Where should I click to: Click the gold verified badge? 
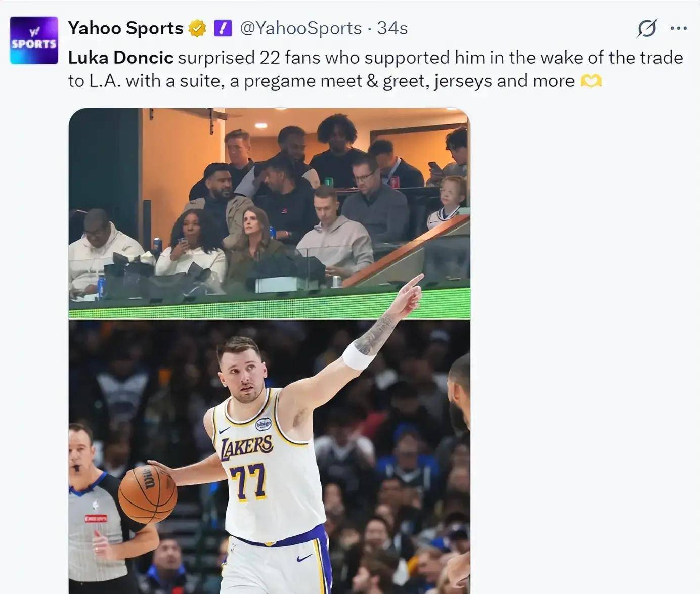click(x=197, y=28)
